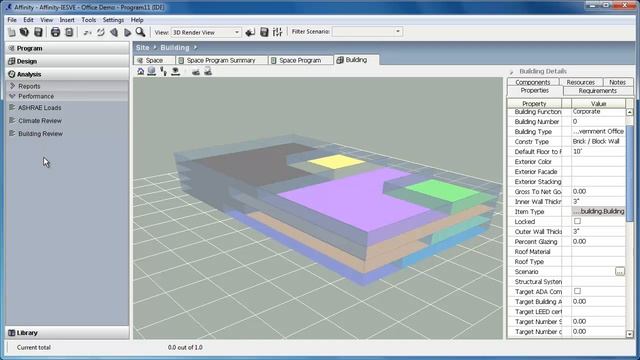Open the Settings menu
Screen dimensions: 640x360
click(113, 20)
